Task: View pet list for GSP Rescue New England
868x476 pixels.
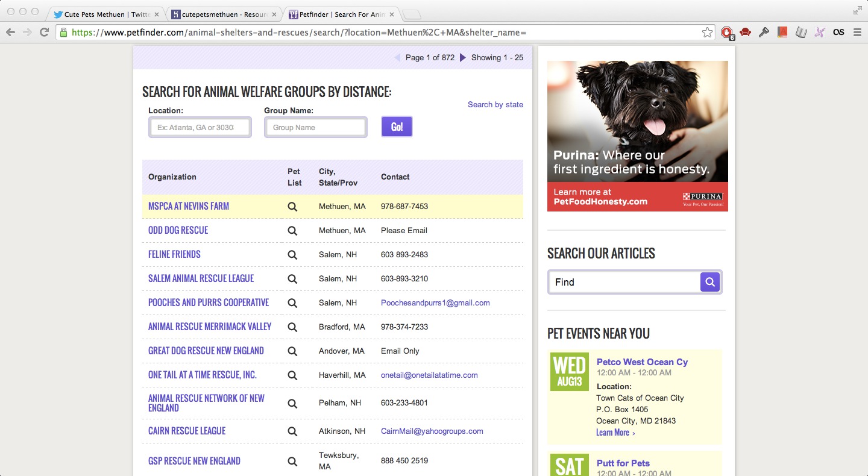Action: point(292,462)
